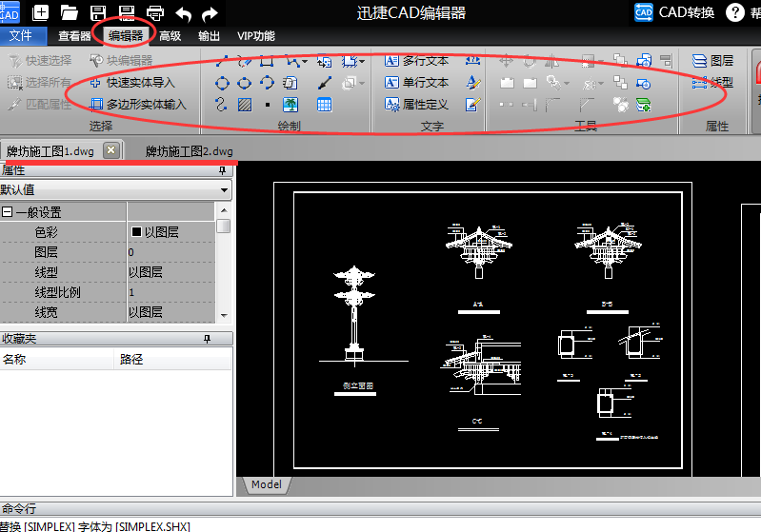This screenshot has height=532, width=761.
Task: Select the Leader arrow tool
Action: (324, 83)
